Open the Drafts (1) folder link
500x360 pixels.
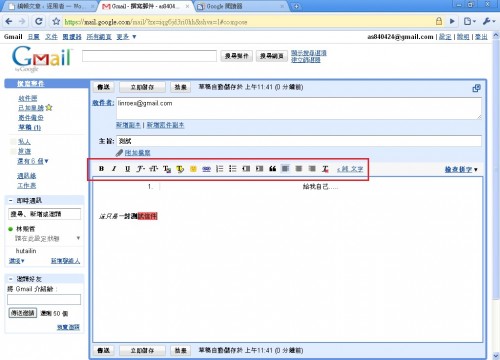coord(30,127)
